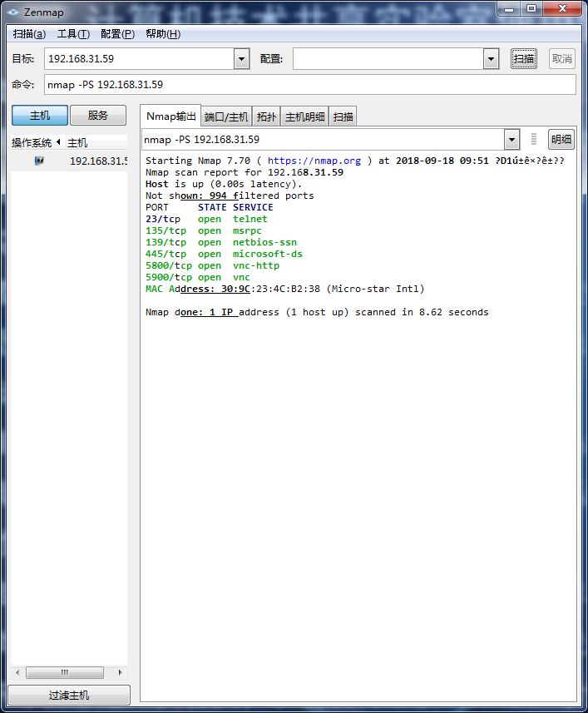Expand the 配置 profile dropdown
This screenshot has height=713, width=588.
(x=491, y=59)
